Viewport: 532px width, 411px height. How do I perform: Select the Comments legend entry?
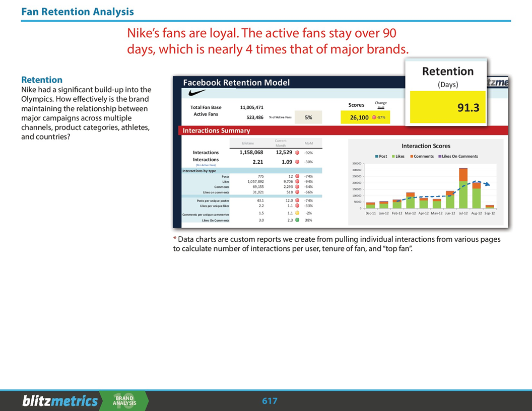click(422, 156)
